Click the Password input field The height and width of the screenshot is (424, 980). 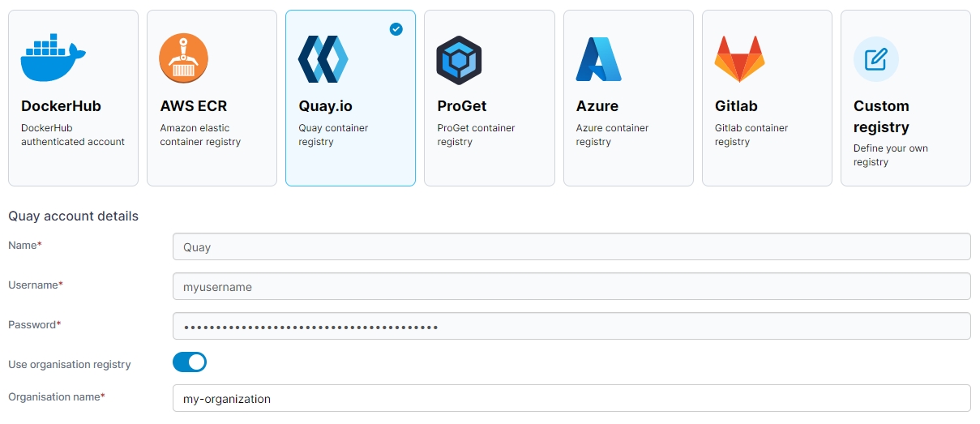(571, 327)
